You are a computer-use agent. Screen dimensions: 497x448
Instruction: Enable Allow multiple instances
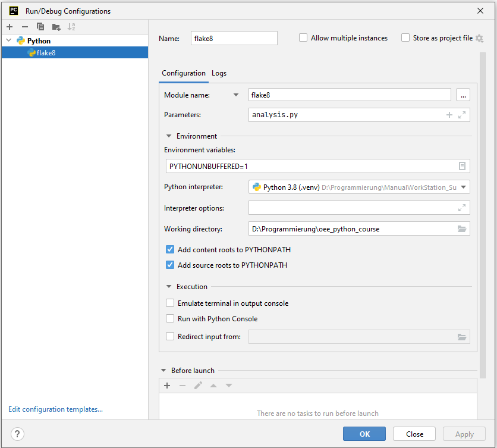click(303, 37)
